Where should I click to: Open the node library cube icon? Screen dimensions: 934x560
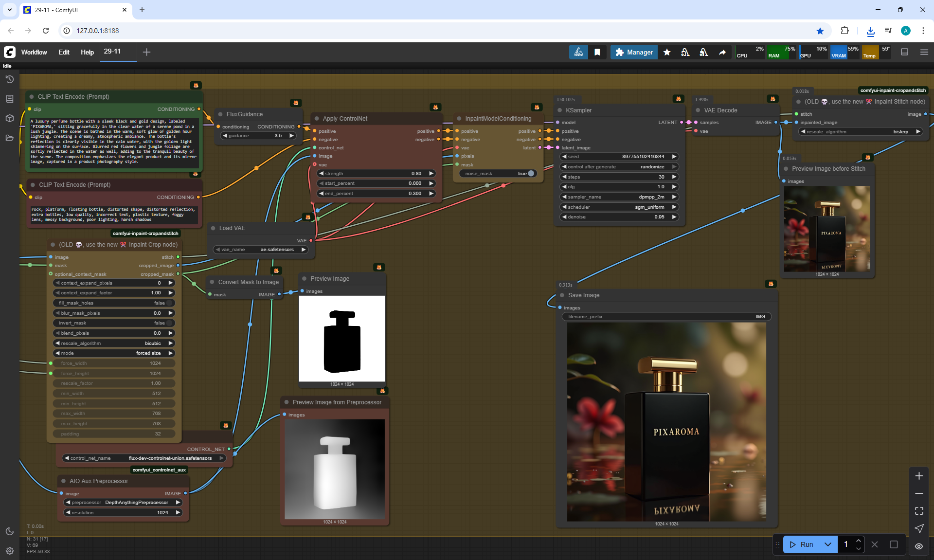(9, 118)
